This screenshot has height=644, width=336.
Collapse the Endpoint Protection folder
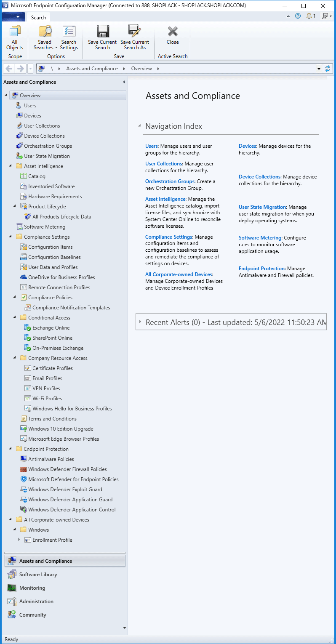11,449
